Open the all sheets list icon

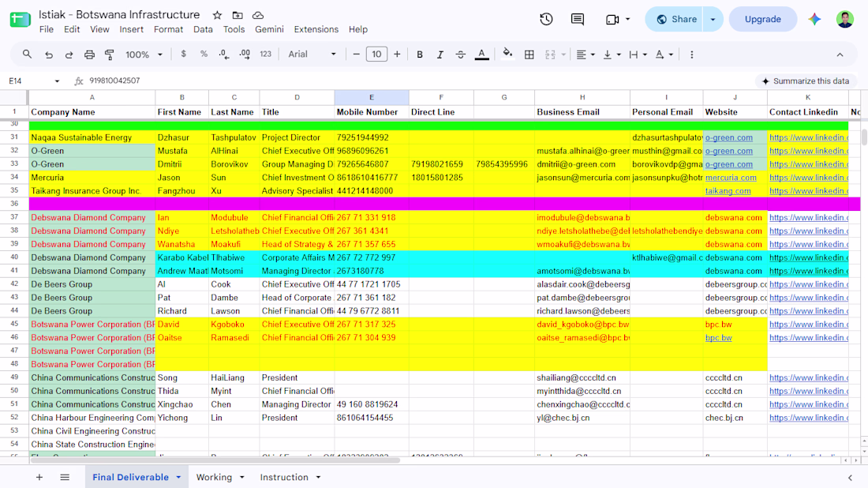(x=65, y=477)
